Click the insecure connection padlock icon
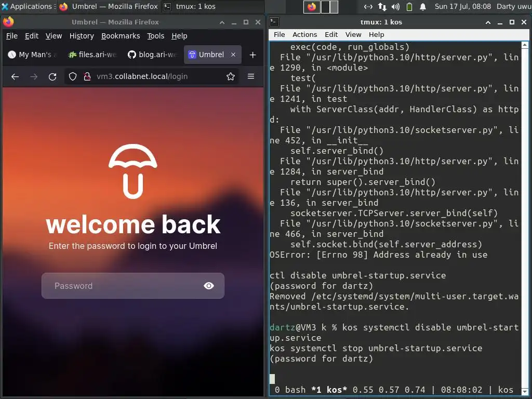 click(x=87, y=76)
